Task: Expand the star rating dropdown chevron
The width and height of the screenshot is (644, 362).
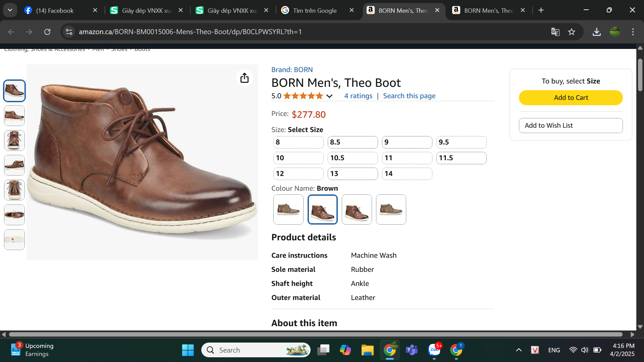Action: coord(329,96)
